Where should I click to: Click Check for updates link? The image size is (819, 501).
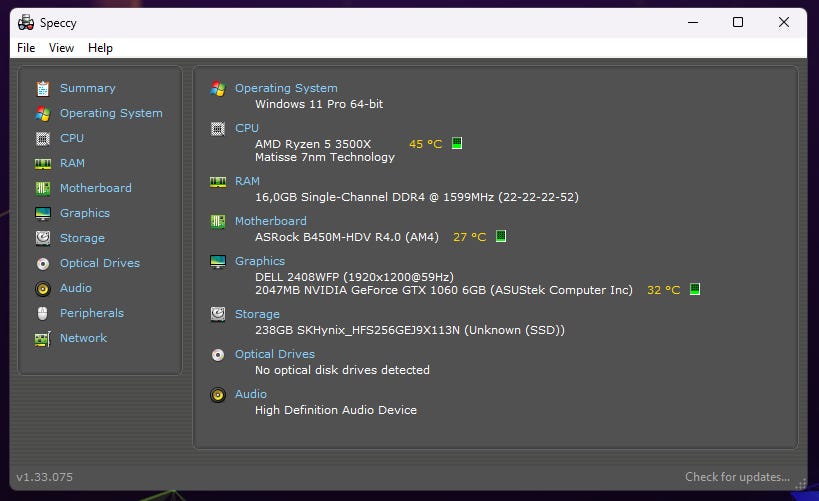(x=737, y=477)
